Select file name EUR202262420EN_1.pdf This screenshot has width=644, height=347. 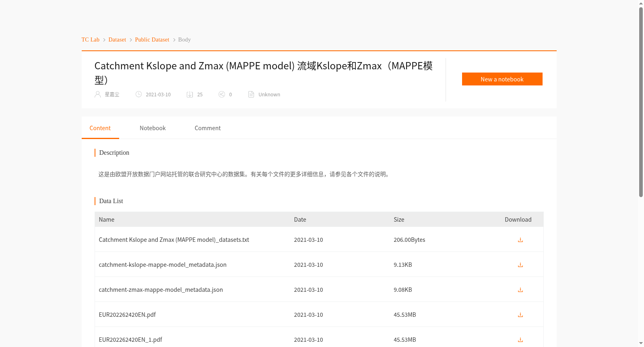[130, 340]
